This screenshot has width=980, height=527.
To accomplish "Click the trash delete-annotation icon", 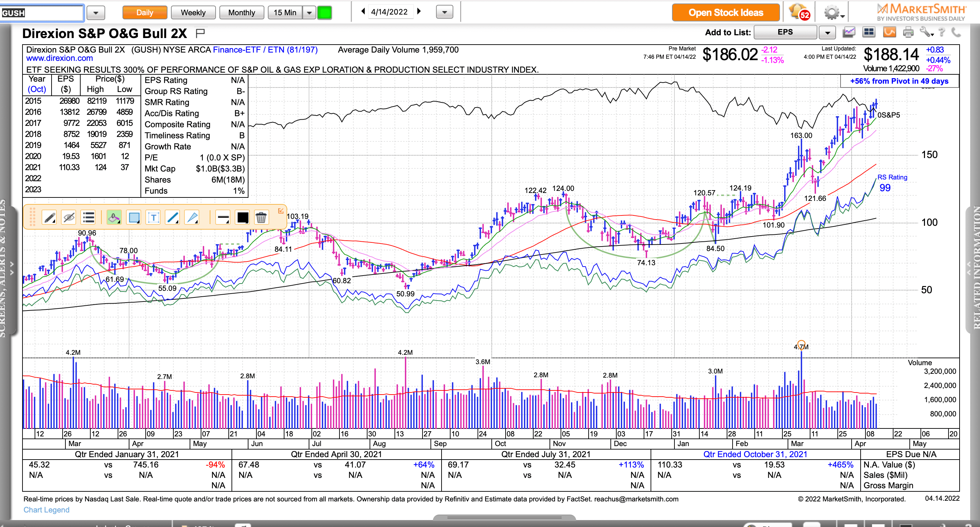I will click(261, 218).
